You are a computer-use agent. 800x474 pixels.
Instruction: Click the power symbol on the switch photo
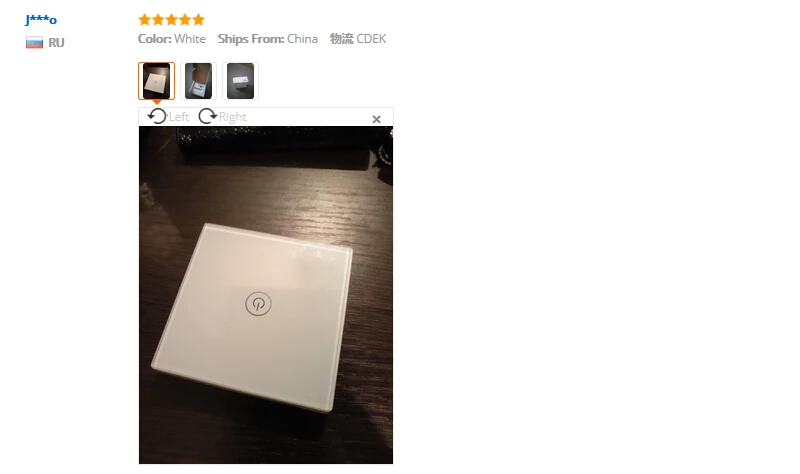pos(258,304)
